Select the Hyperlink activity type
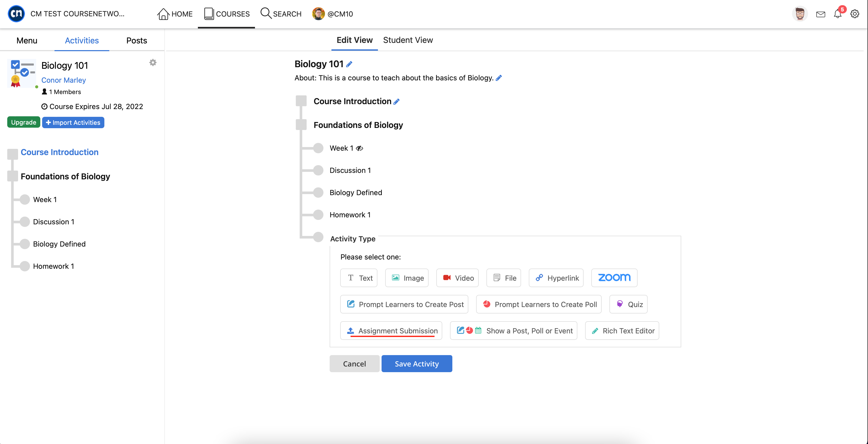 pos(556,278)
